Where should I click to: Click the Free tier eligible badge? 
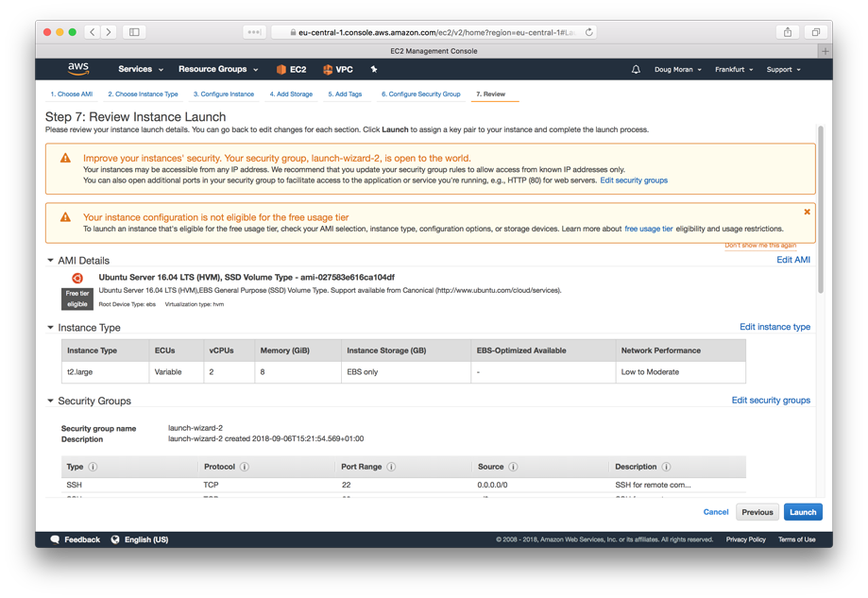pyautogui.click(x=77, y=299)
